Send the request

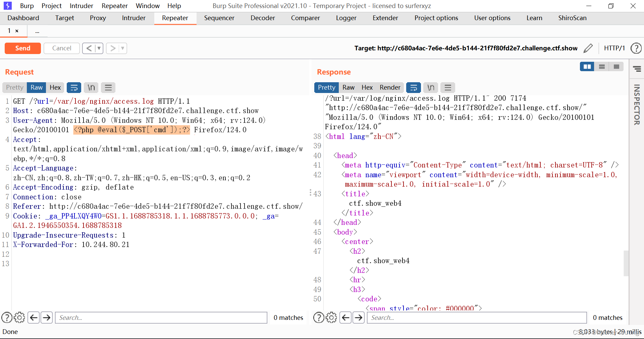tap(23, 48)
